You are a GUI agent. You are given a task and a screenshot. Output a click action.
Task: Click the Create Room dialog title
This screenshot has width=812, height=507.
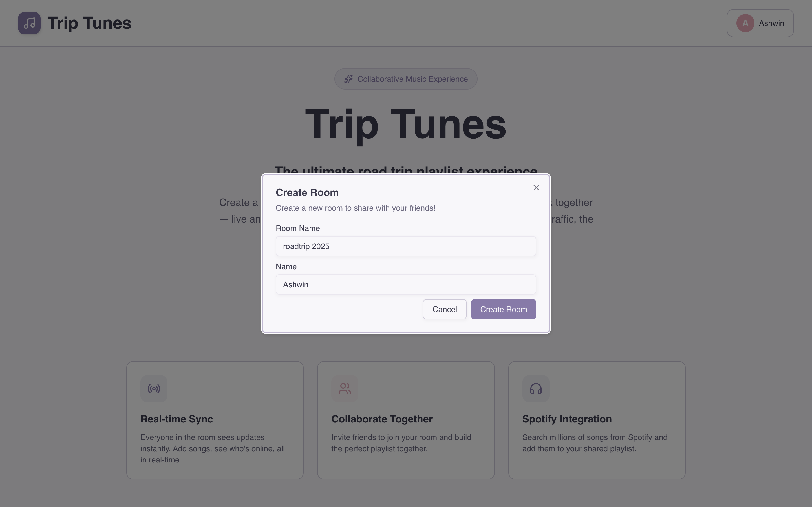point(307,193)
